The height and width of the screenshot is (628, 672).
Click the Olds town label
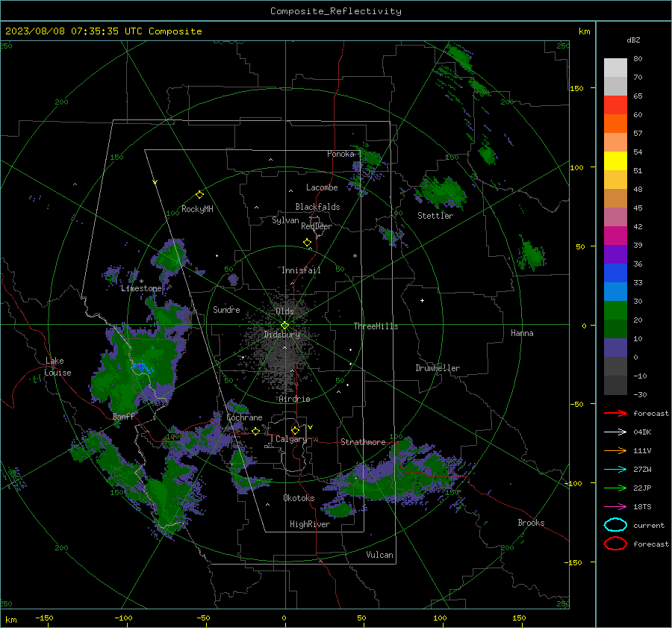coord(284,311)
